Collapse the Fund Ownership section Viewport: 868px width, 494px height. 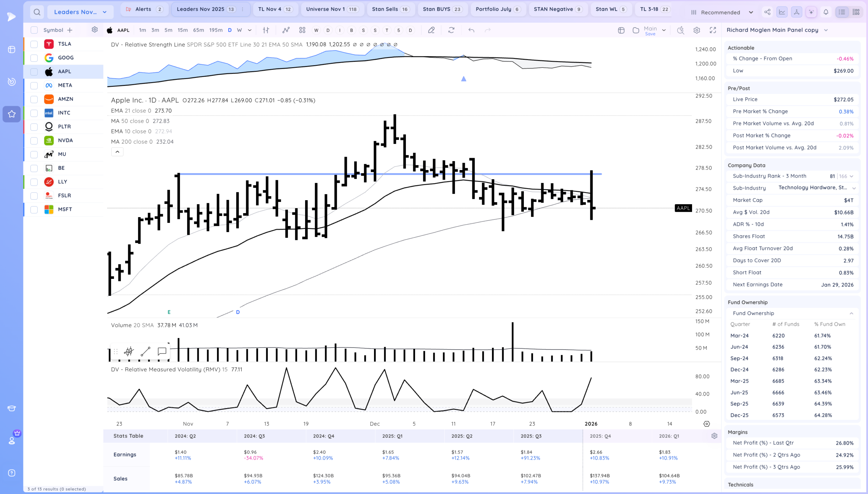click(x=851, y=313)
